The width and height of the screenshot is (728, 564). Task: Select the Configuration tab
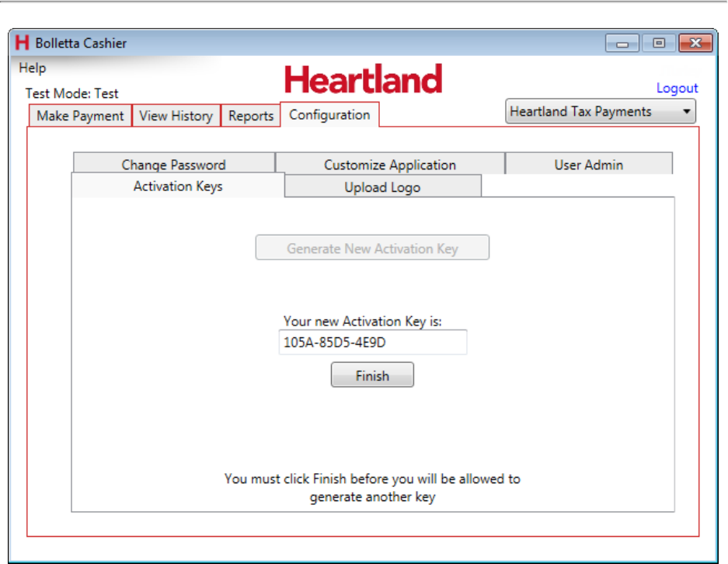point(329,115)
